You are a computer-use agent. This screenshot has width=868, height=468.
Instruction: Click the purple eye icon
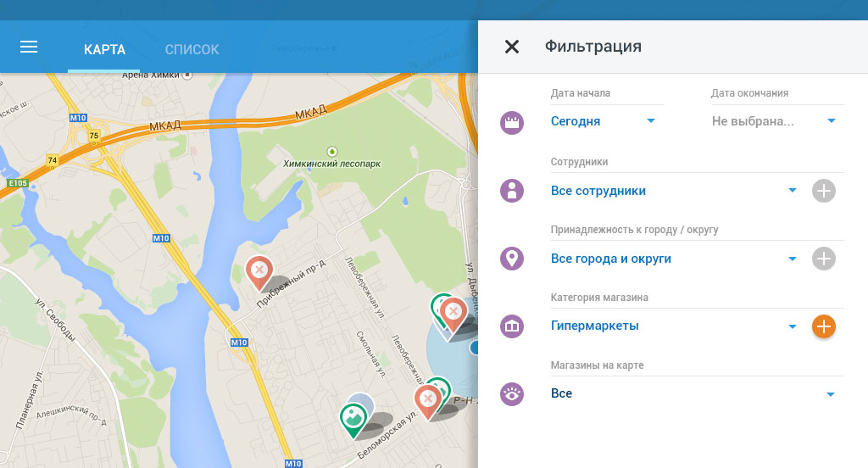[x=512, y=394]
